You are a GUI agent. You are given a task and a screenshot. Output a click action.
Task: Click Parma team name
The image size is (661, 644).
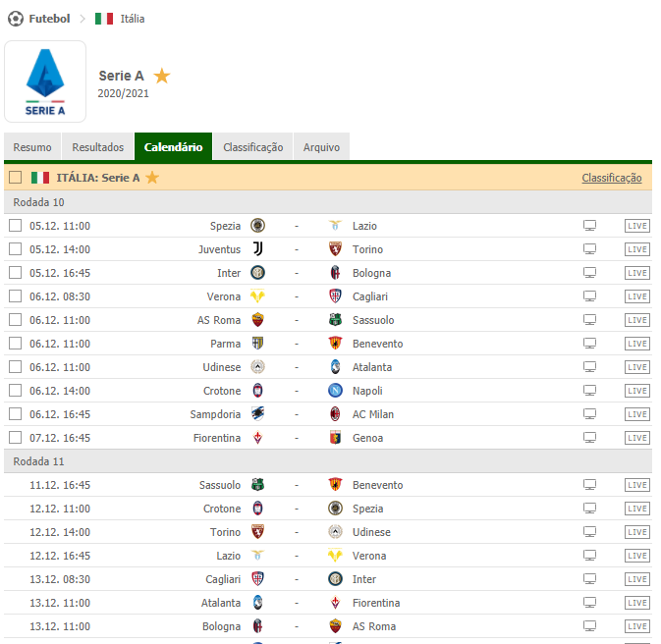click(226, 344)
